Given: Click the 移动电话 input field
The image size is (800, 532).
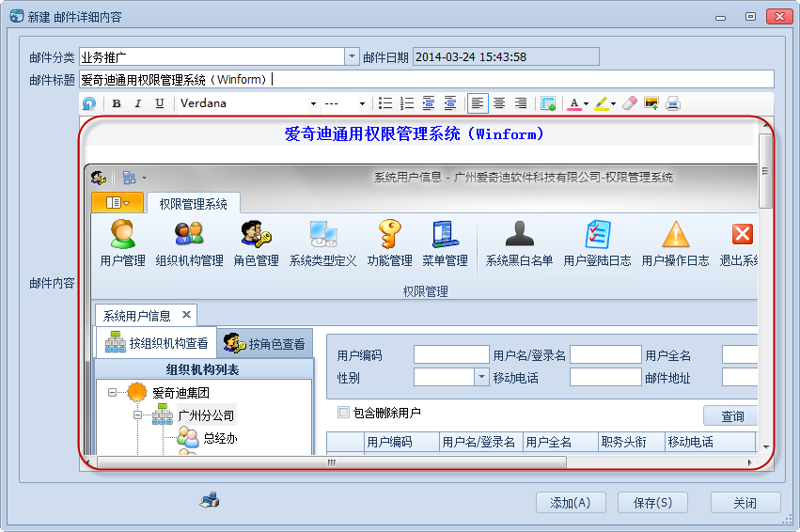Looking at the screenshot, I should (605, 378).
